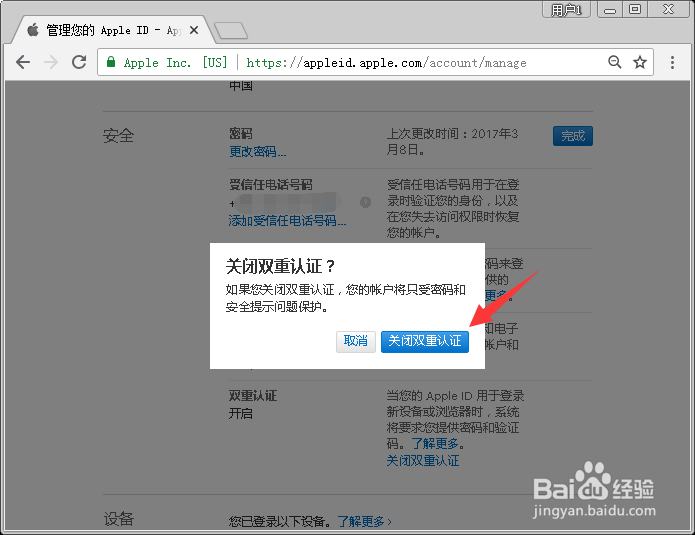Maximize the browser window
695x535 pixels.
635,9
